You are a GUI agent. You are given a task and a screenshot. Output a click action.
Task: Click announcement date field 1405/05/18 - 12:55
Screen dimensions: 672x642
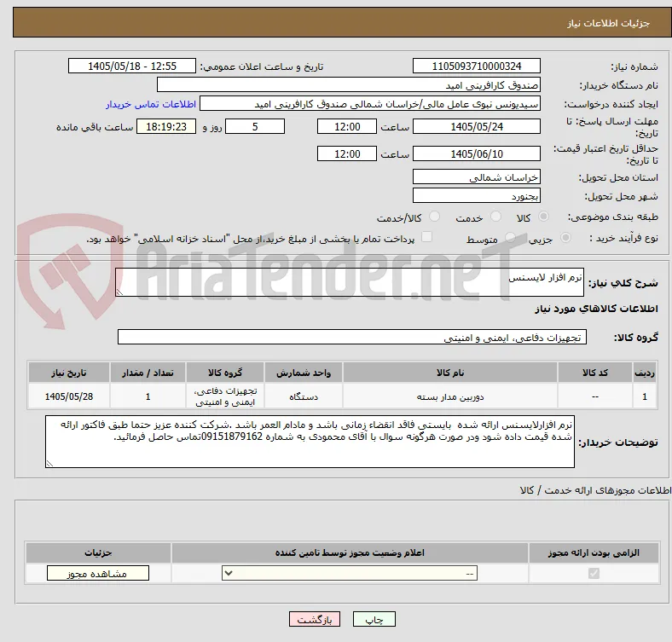point(132,66)
